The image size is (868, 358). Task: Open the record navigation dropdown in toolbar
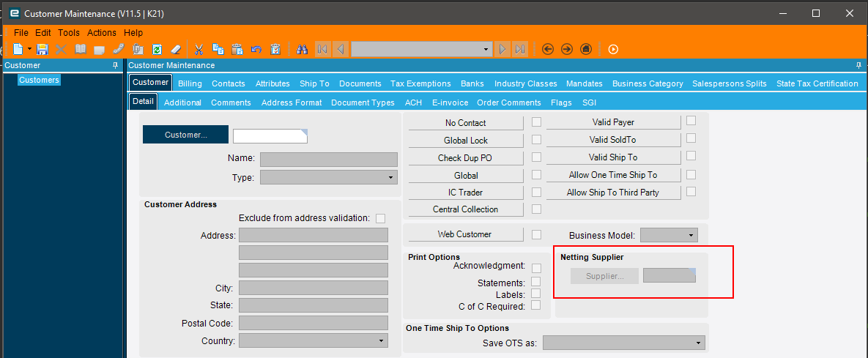click(x=486, y=49)
